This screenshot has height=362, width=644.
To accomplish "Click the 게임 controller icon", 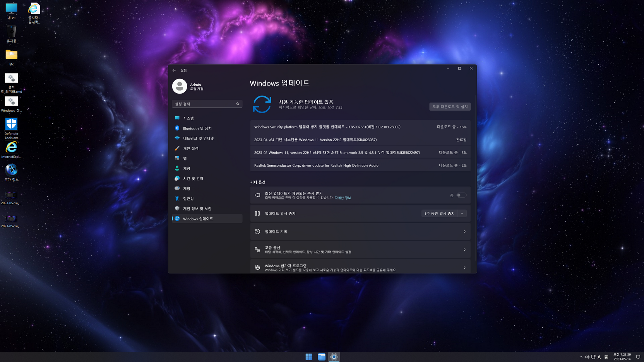I will (x=177, y=188).
